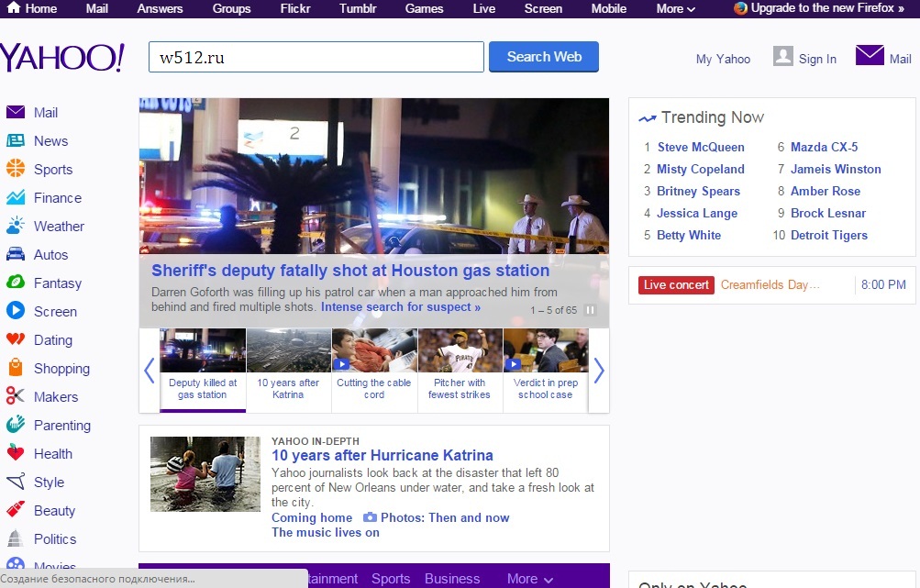Open Betty White trending topic

click(x=689, y=236)
